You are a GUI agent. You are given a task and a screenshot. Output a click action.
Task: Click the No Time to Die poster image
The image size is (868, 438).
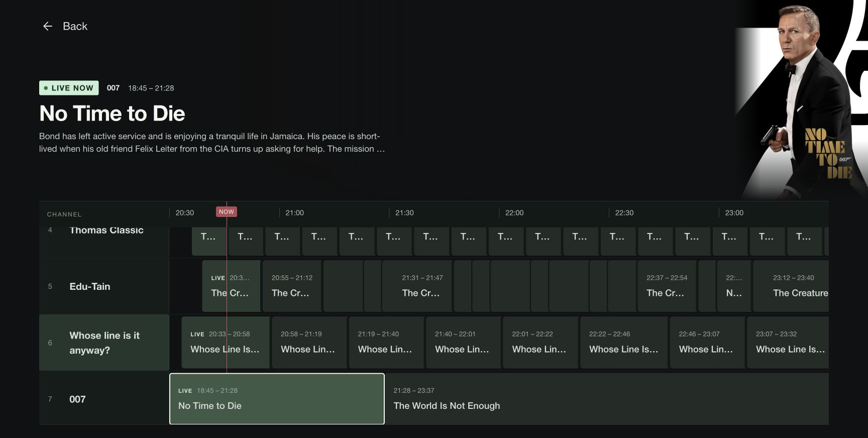tap(801, 99)
